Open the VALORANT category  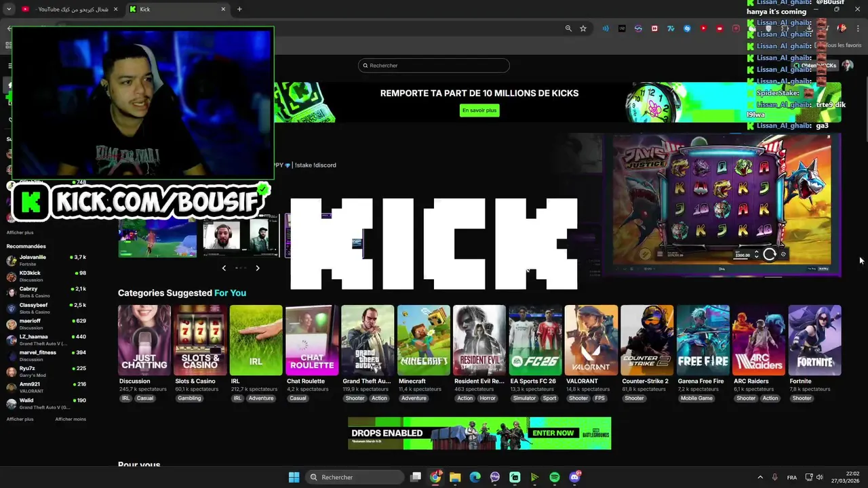click(591, 340)
